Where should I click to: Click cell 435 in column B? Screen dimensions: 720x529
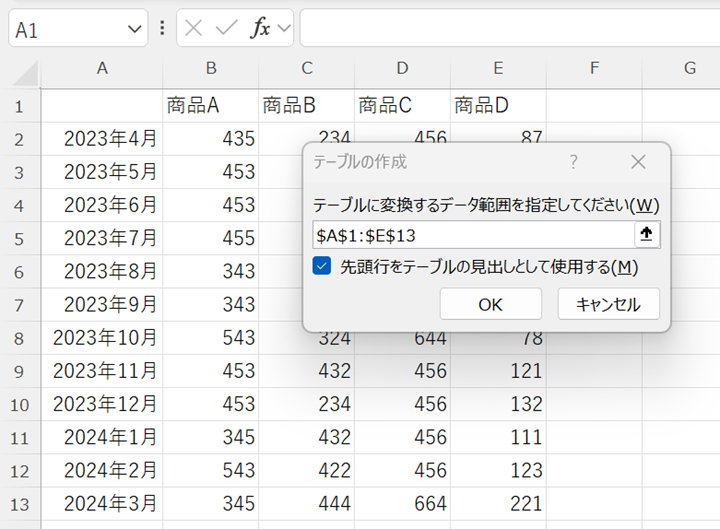point(211,139)
